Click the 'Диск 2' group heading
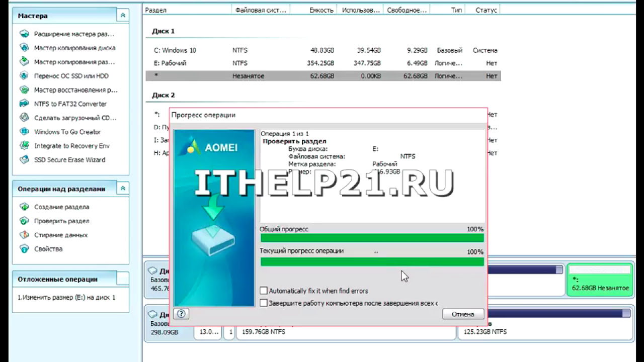The height and width of the screenshot is (362, 644). pyautogui.click(x=164, y=95)
